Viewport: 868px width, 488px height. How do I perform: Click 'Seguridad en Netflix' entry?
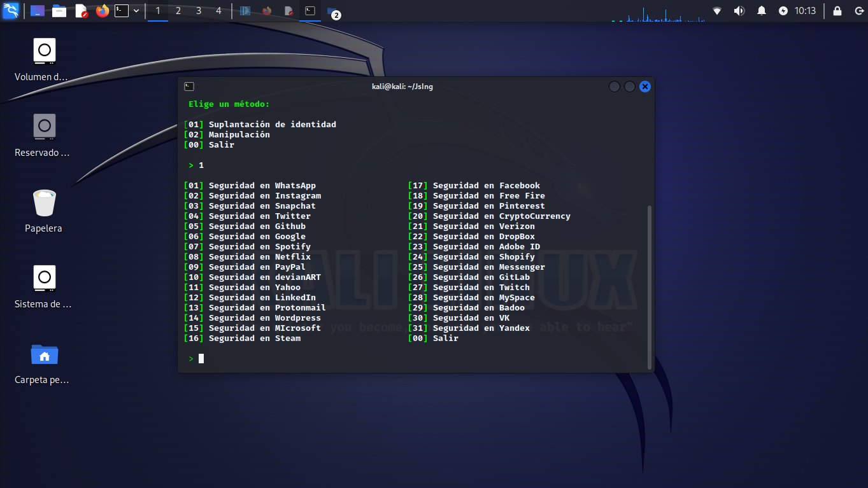click(260, 257)
